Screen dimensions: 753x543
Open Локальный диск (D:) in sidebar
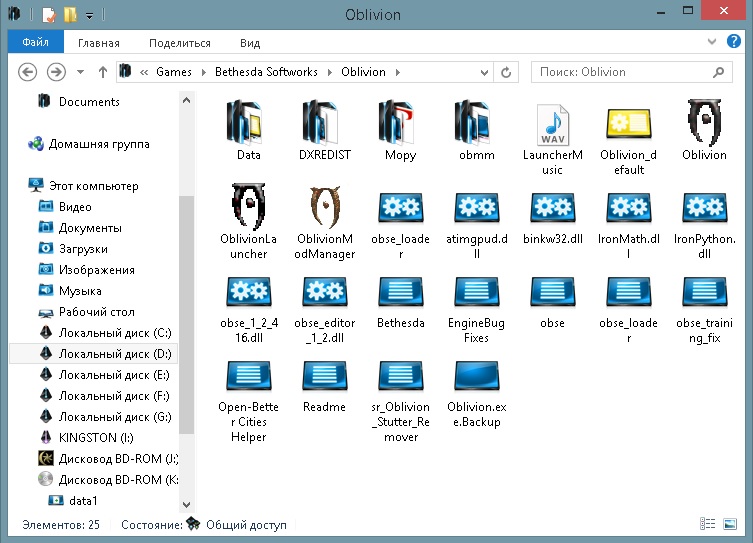point(114,354)
